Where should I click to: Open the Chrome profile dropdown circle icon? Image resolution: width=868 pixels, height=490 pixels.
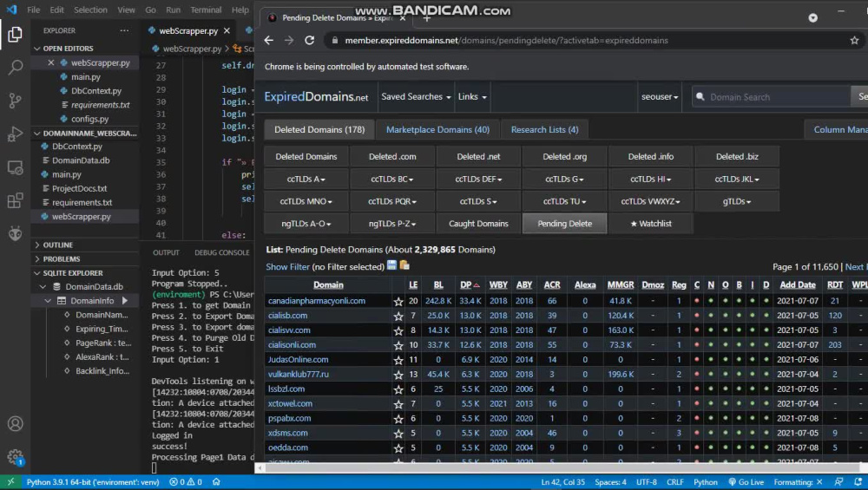tap(812, 17)
